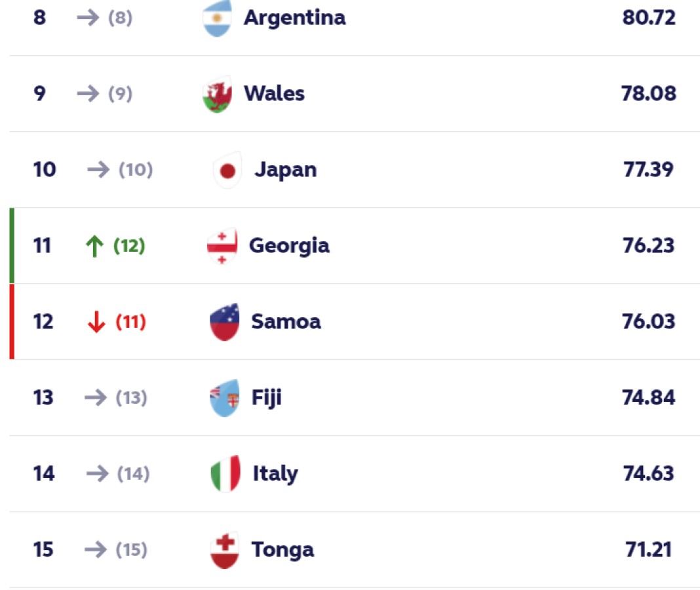The width and height of the screenshot is (700, 590).
Task: Click the Georgia flag badge icon
Action: (x=222, y=246)
